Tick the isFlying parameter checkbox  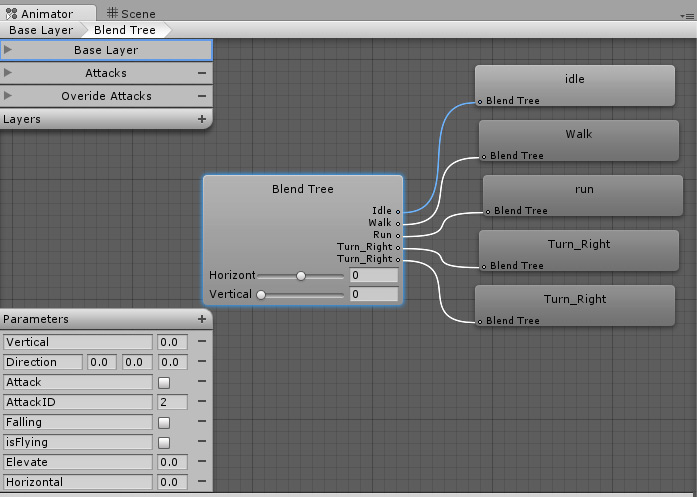[164, 442]
